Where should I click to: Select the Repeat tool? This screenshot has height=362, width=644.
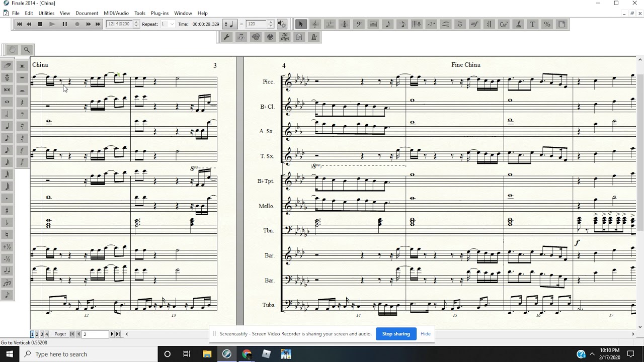coord(489,24)
